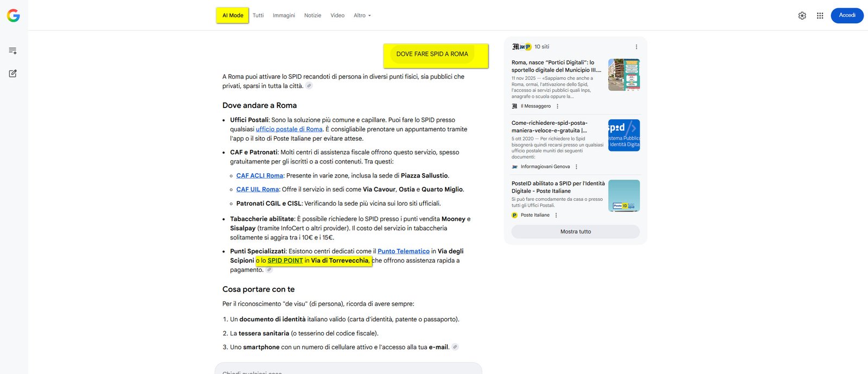This screenshot has height=374, width=868.
Task: Click the Informagiovani Genova favicon
Action: click(514, 167)
